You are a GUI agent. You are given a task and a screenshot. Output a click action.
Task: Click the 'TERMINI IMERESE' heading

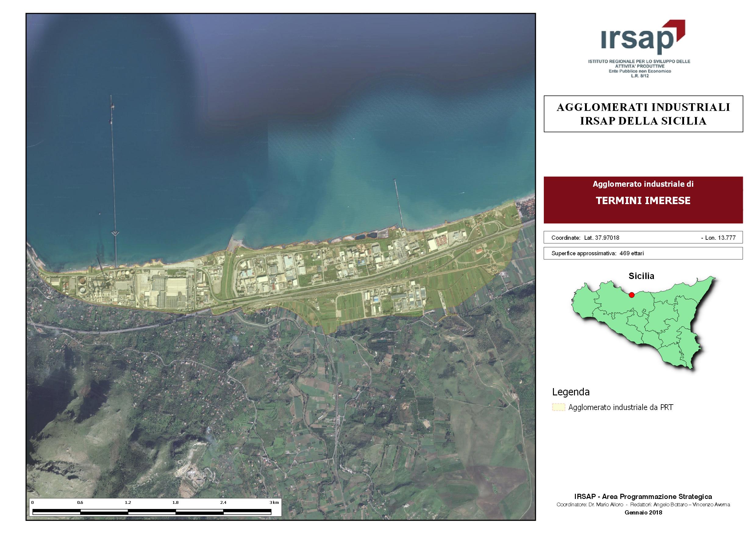click(643, 201)
